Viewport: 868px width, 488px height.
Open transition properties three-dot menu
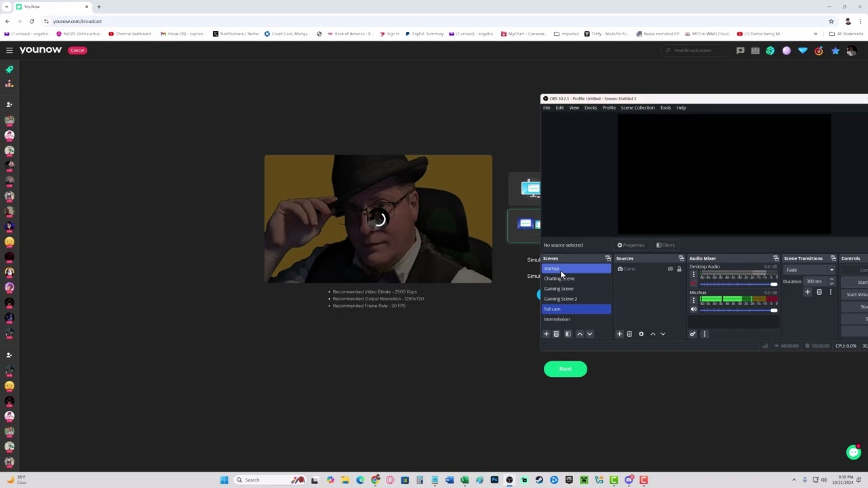tap(830, 292)
